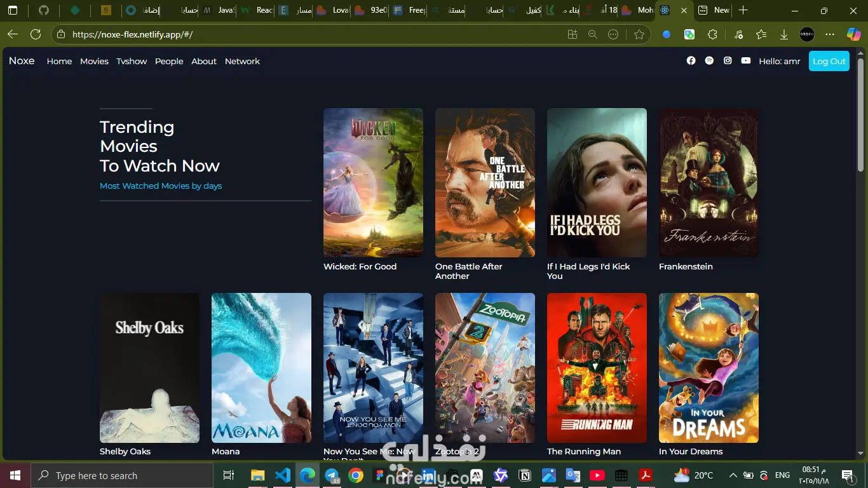This screenshot has width=868, height=488.
Task: Open Notion from the taskbar
Action: coord(525,475)
